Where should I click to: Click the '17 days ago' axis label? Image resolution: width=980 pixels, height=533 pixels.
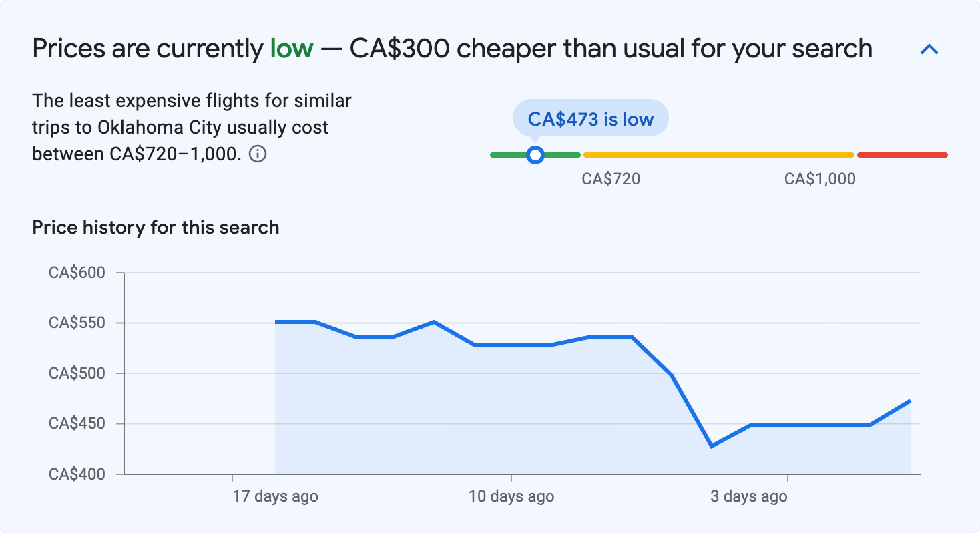click(275, 496)
